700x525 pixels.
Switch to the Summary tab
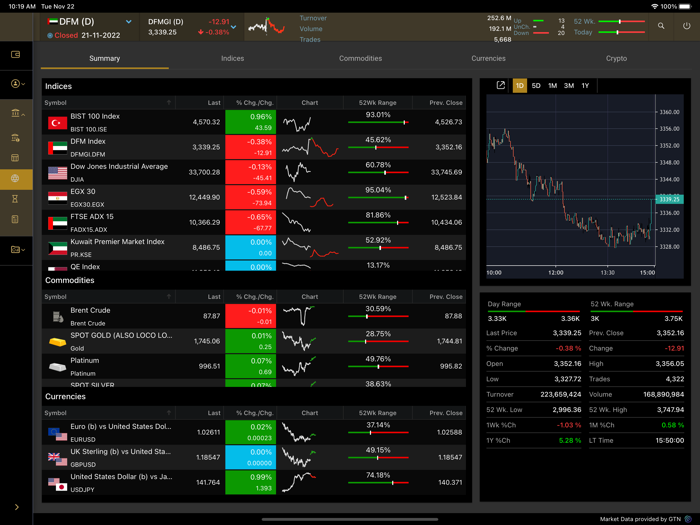pyautogui.click(x=104, y=58)
